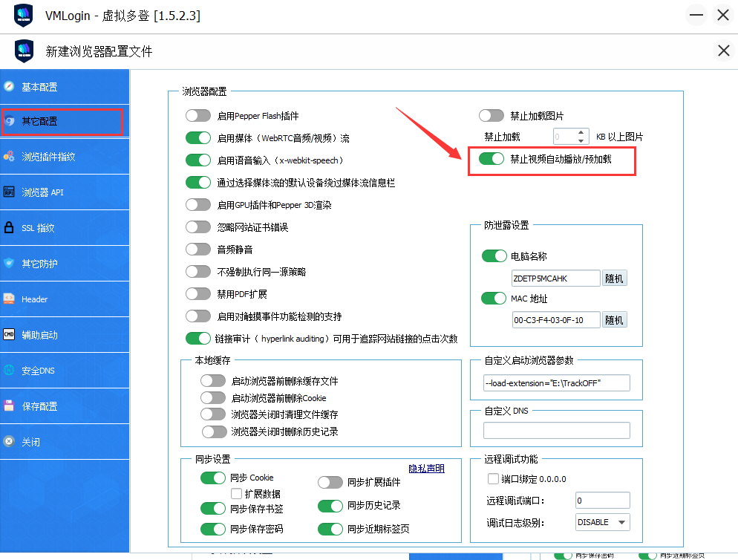Switch to 浏览插件指纹 tab
The image size is (738, 560).
click(x=65, y=157)
